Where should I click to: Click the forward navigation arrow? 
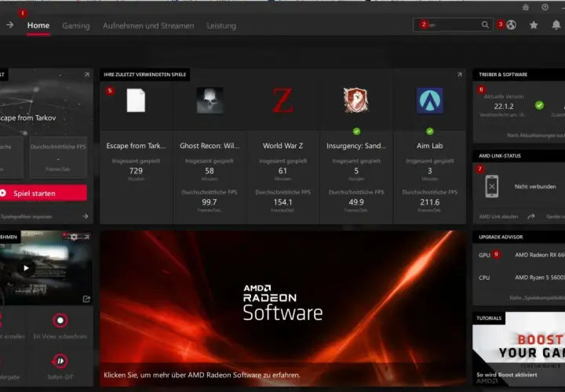click(x=9, y=25)
